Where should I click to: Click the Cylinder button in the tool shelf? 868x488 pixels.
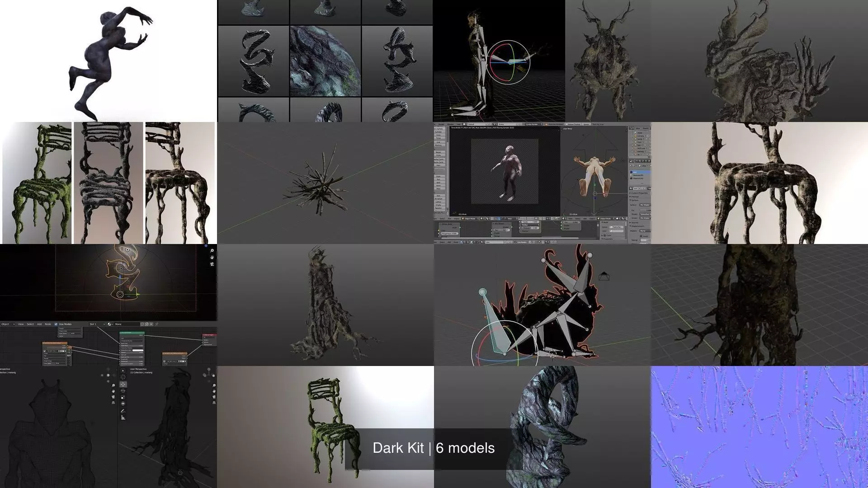[439, 132]
